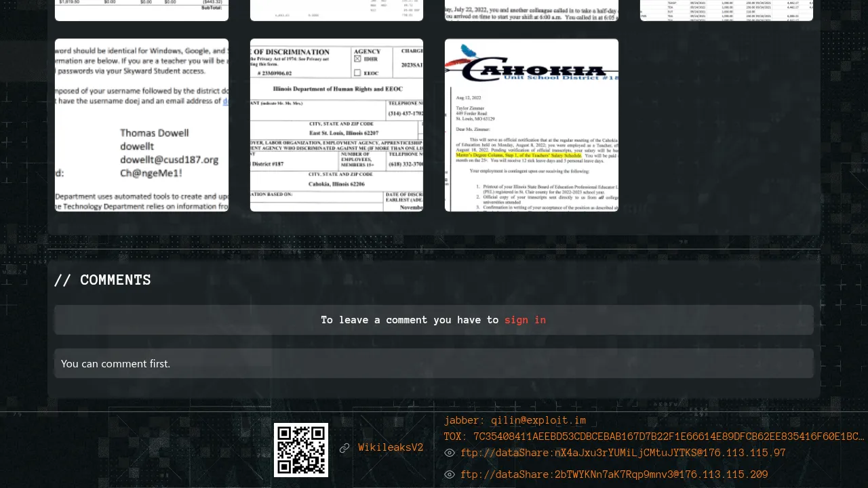Open the Charge of Discrimination form thumbnail

click(336, 125)
